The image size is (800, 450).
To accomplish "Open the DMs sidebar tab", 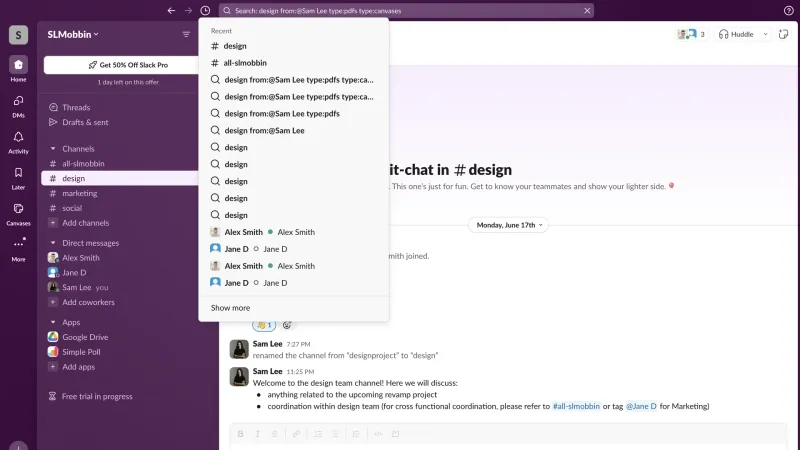I will (x=18, y=106).
